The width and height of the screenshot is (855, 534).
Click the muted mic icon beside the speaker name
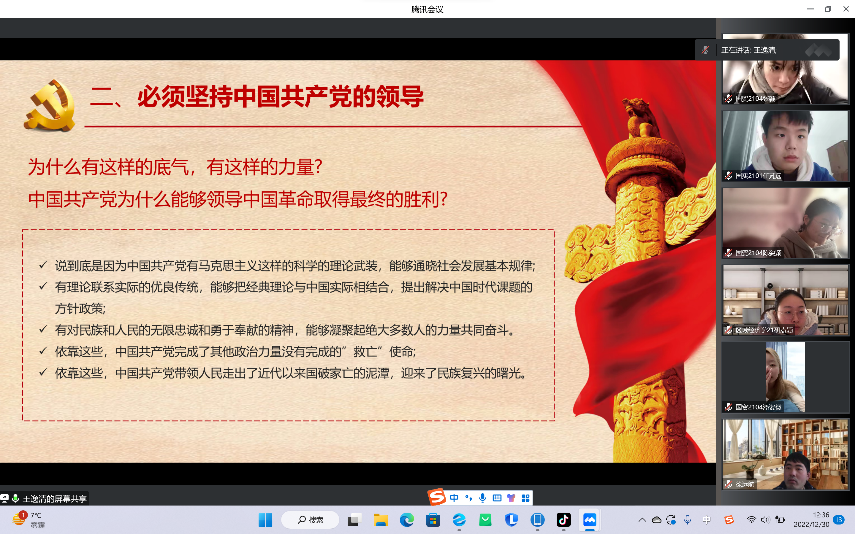(x=706, y=49)
